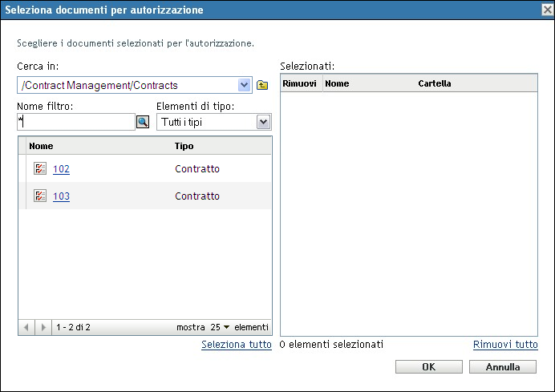The height and width of the screenshot is (392, 555).
Task: Cancel with the Annulla button
Action: (503, 367)
